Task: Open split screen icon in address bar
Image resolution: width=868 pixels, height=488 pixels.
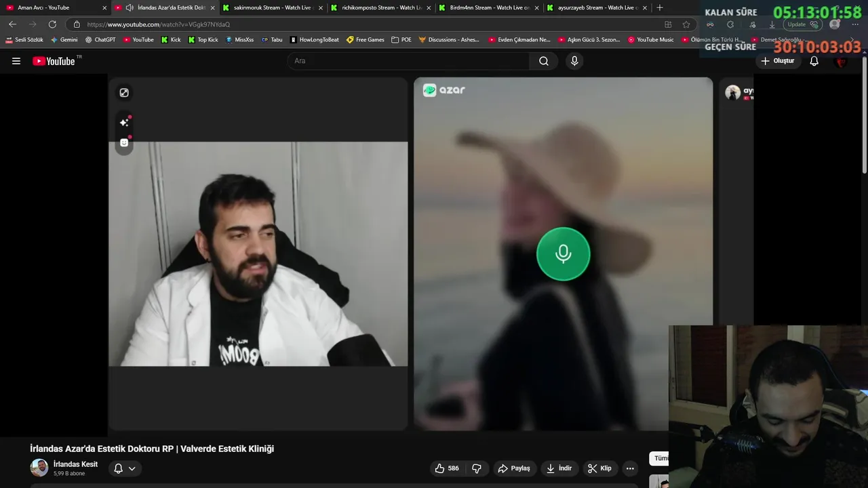Action: [x=668, y=24]
